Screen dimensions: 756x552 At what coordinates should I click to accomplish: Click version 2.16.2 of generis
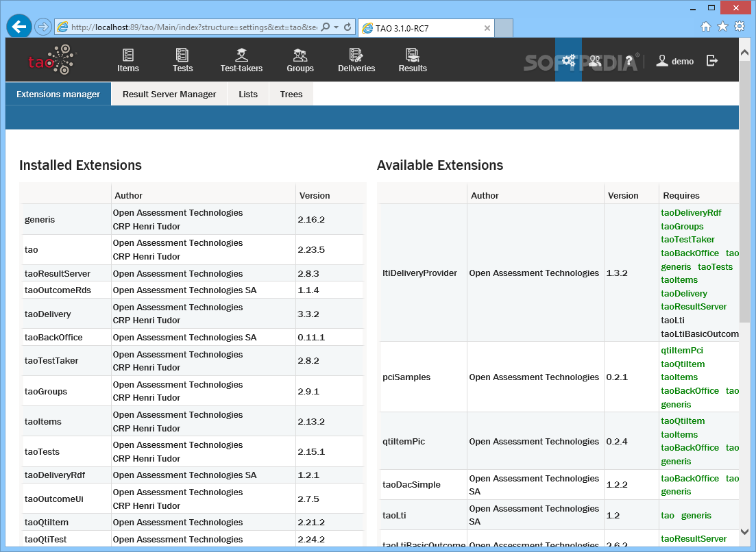point(311,219)
